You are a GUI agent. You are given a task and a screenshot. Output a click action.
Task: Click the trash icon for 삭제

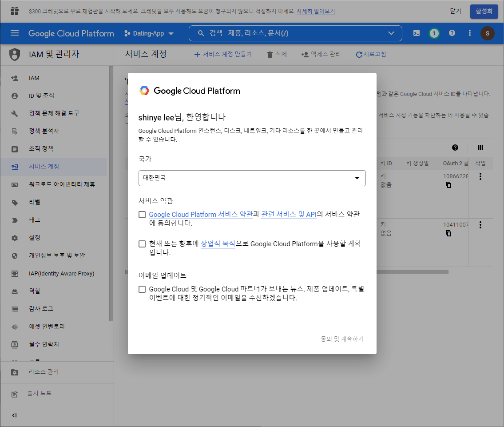click(270, 55)
